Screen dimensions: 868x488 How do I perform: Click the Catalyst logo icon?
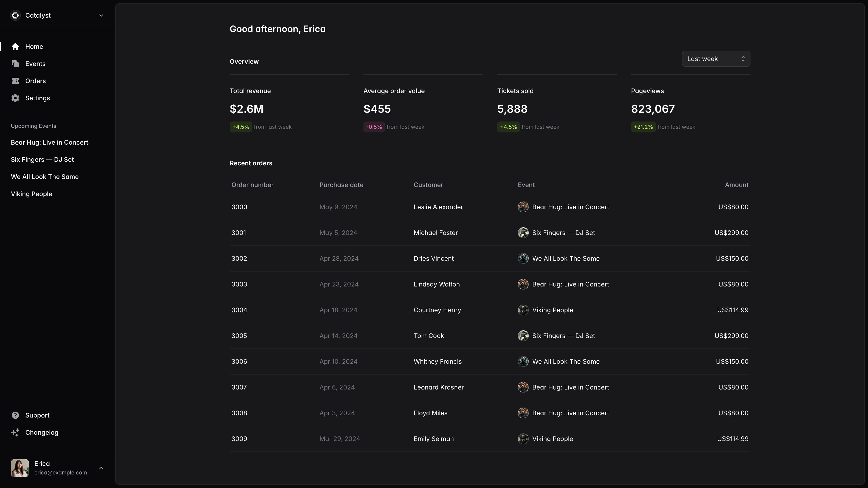pos(15,16)
